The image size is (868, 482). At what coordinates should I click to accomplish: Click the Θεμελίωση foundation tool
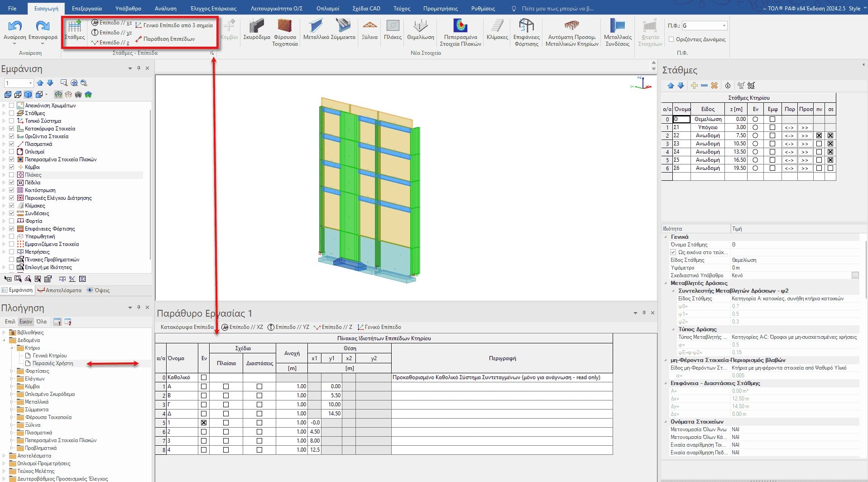pos(420,27)
